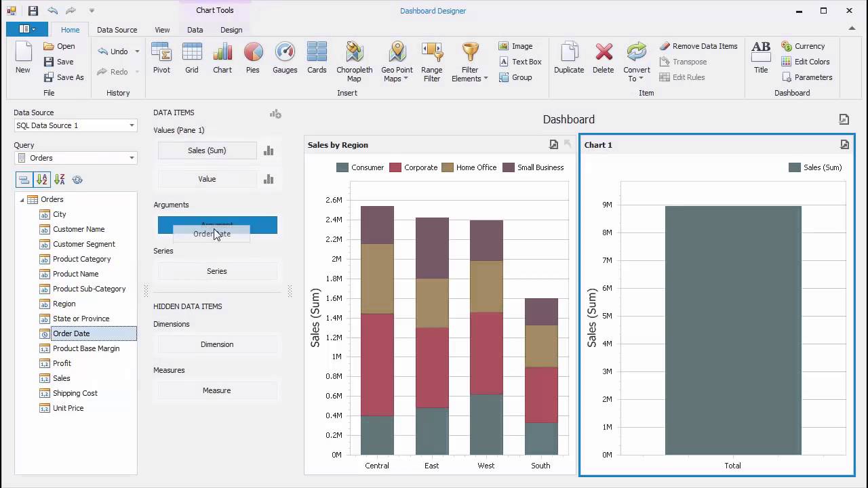The width and height of the screenshot is (868, 488).
Task: Insert a Choropleth Map
Action: (354, 62)
